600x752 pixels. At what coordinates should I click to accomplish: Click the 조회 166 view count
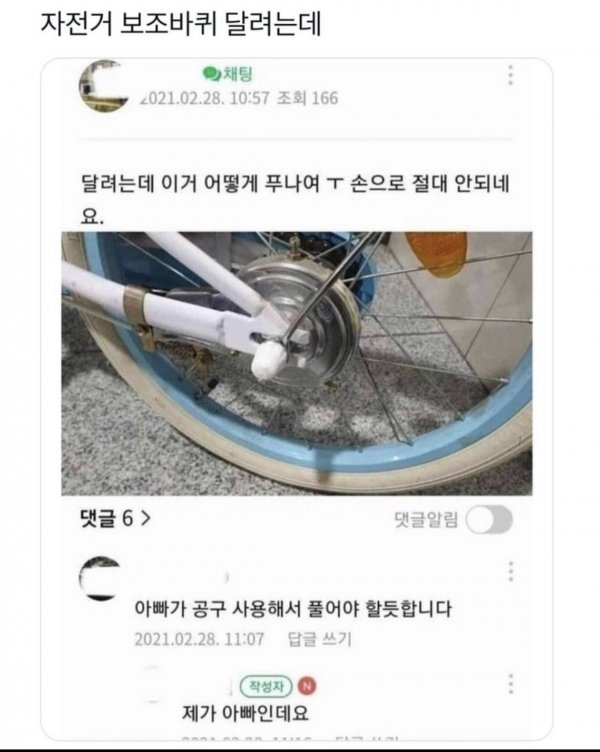(x=307, y=98)
